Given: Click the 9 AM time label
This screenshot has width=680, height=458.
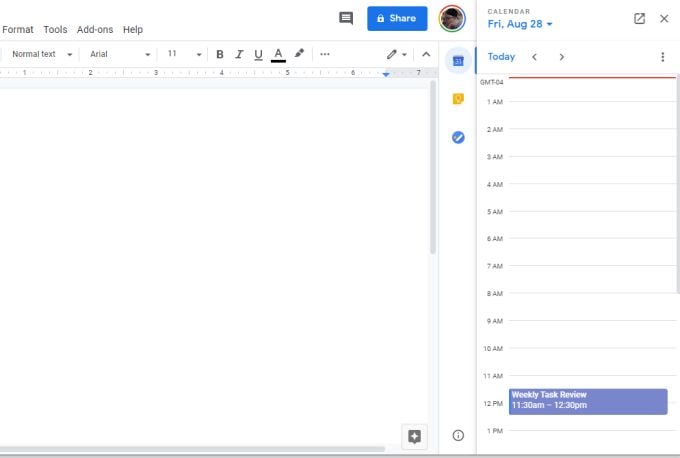Looking at the screenshot, I should pos(494,321).
